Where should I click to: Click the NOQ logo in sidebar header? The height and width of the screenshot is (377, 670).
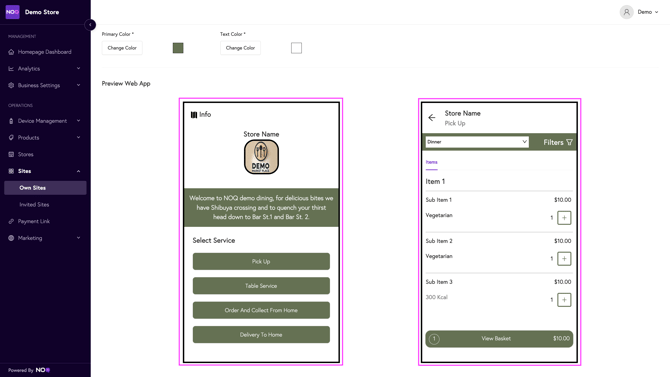12,12
